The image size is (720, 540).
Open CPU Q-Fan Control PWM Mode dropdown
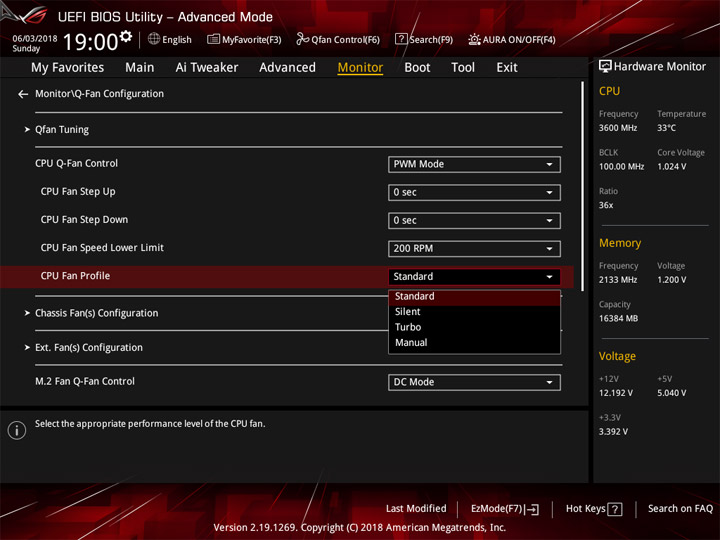point(474,164)
